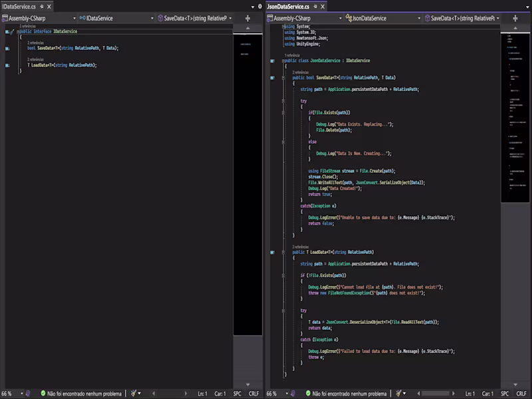Click the margin icon next to LoadData method in right pane
Image resolution: width=532 pixels, height=399 pixels.
tap(273, 253)
